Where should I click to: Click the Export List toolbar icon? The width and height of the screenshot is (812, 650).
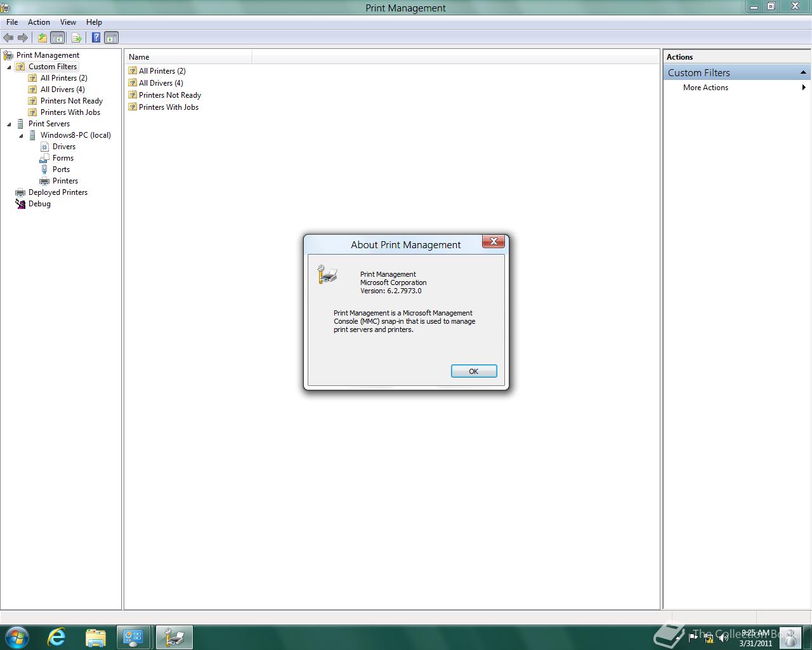[77, 38]
